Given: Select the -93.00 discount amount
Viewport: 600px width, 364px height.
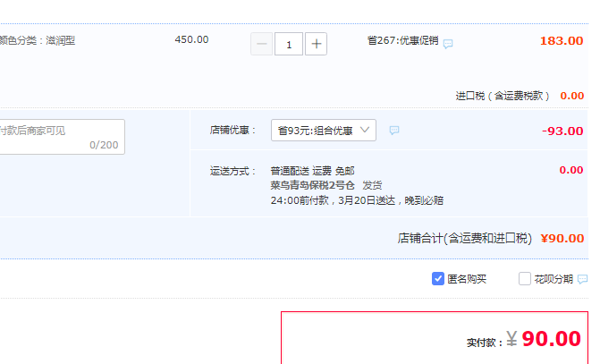Looking at the screenshot, I should point(562,131).
